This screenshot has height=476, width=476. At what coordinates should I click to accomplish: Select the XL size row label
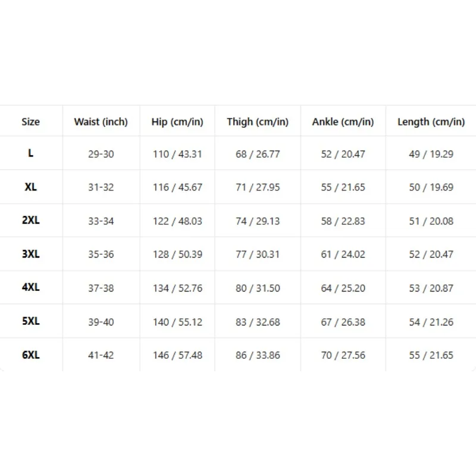coord(31,187)
